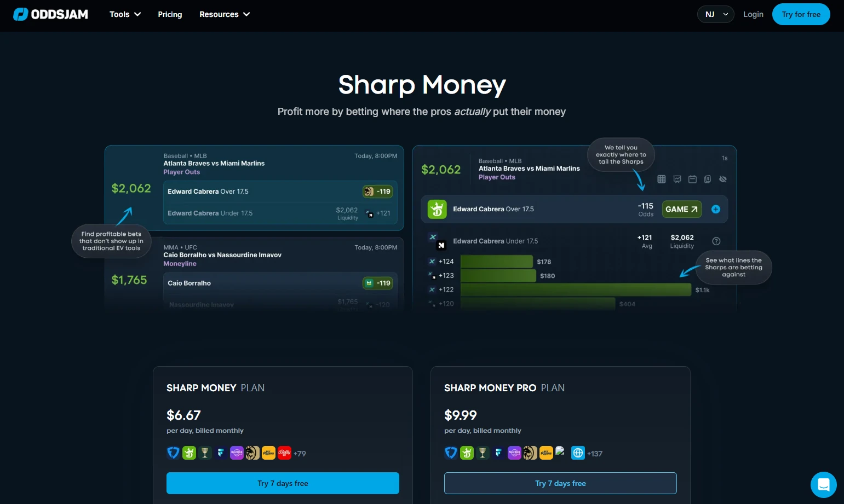Click Fliff icon in Sharp Money Pro plan
This screenshot has height=504, width=844.
[x=498, y=453]
